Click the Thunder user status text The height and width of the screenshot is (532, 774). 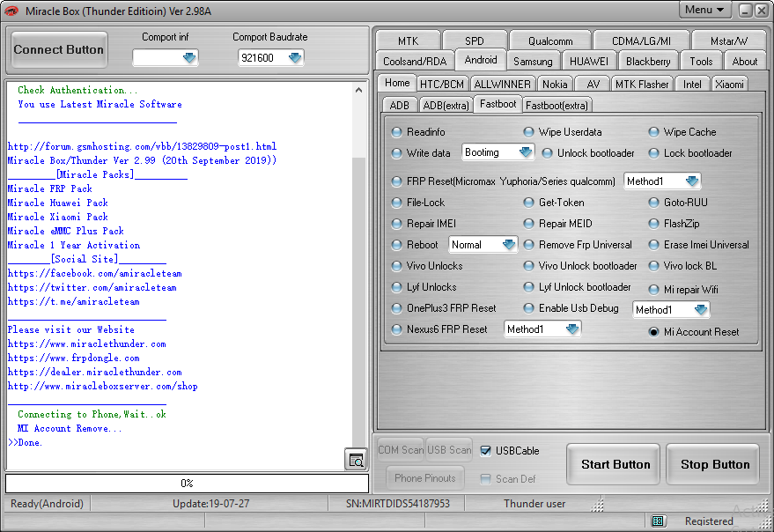(534, 503)
